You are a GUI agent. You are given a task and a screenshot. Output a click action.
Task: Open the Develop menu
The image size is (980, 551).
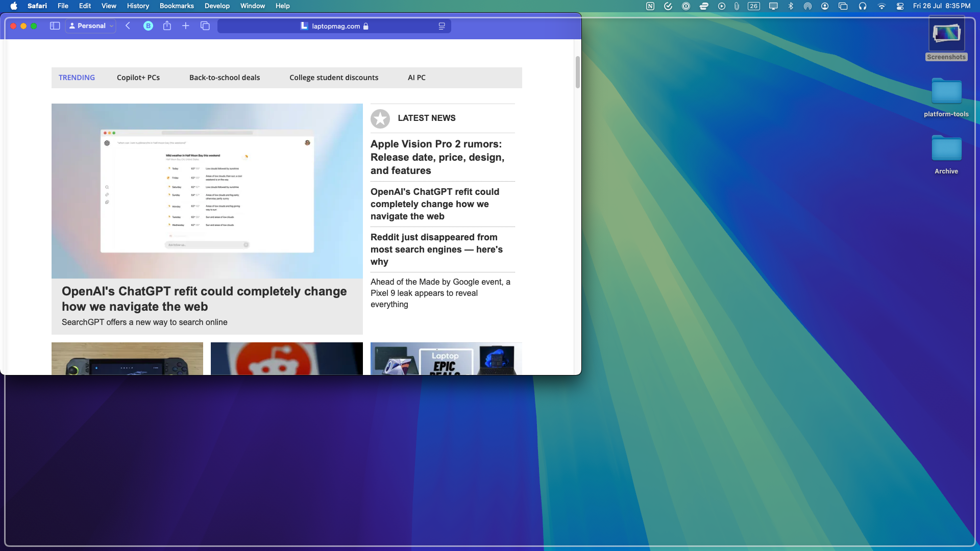pos(217,6)
